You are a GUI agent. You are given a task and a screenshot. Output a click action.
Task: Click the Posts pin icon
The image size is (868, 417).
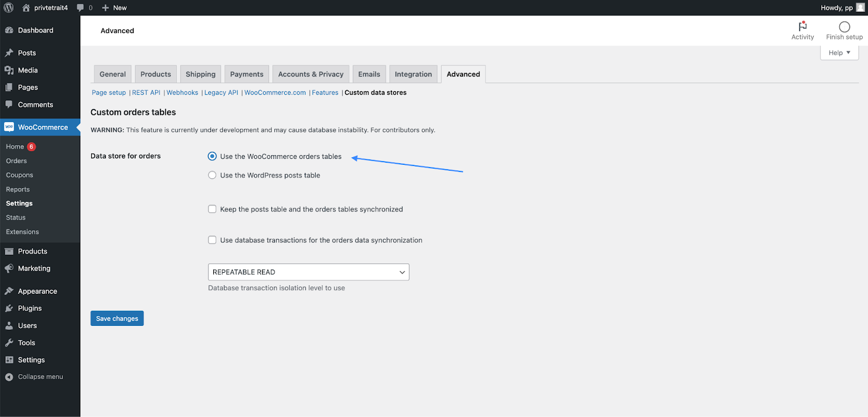[9, 53]
